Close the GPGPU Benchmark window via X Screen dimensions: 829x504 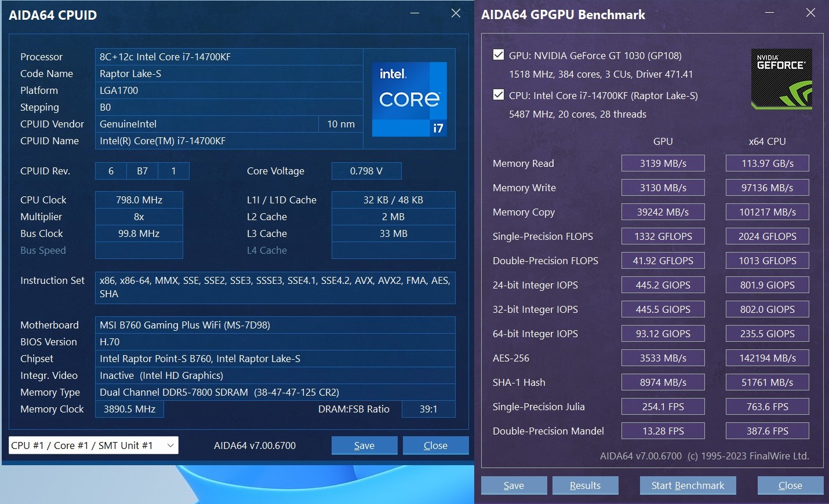(x=810, y=13)
